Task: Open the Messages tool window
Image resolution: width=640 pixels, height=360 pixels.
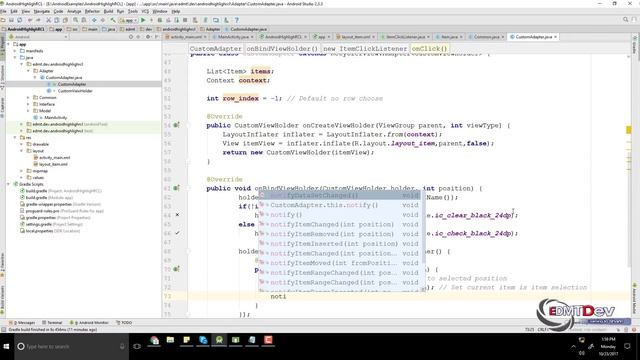Action: pyautogui.click(x=22, y=322)
